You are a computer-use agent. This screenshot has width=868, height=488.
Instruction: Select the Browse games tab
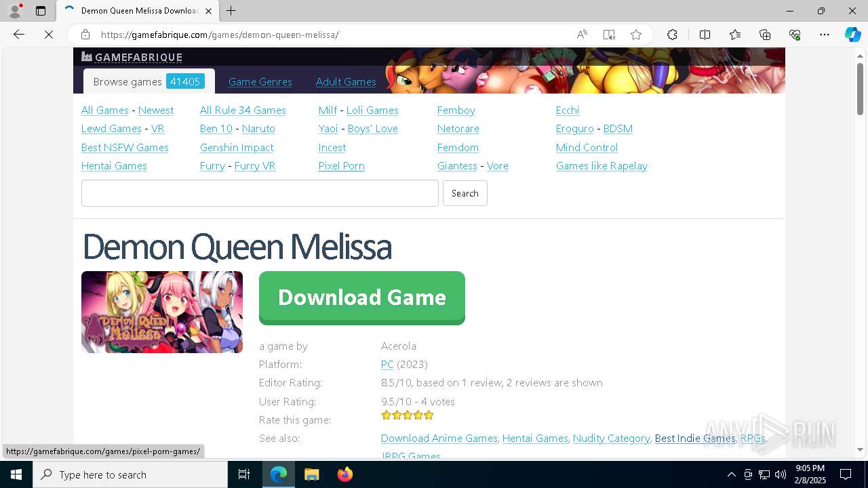click(x=149, y=81)
